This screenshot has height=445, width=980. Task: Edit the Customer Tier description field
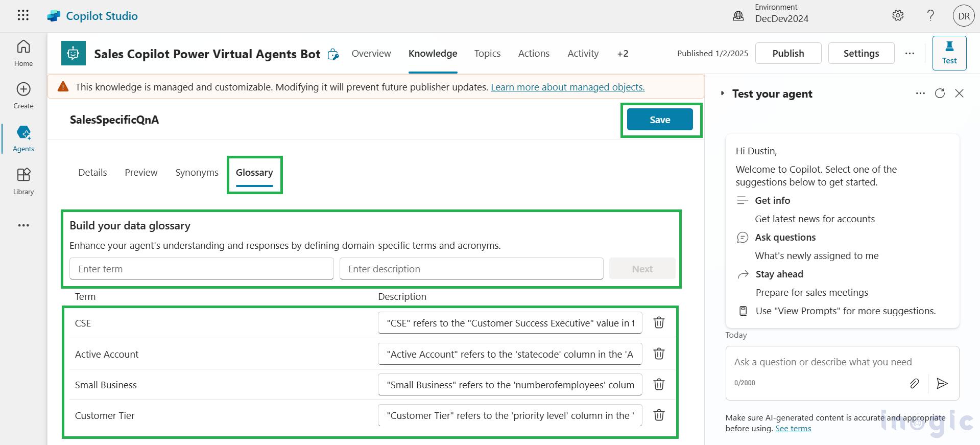pos(510,415)
